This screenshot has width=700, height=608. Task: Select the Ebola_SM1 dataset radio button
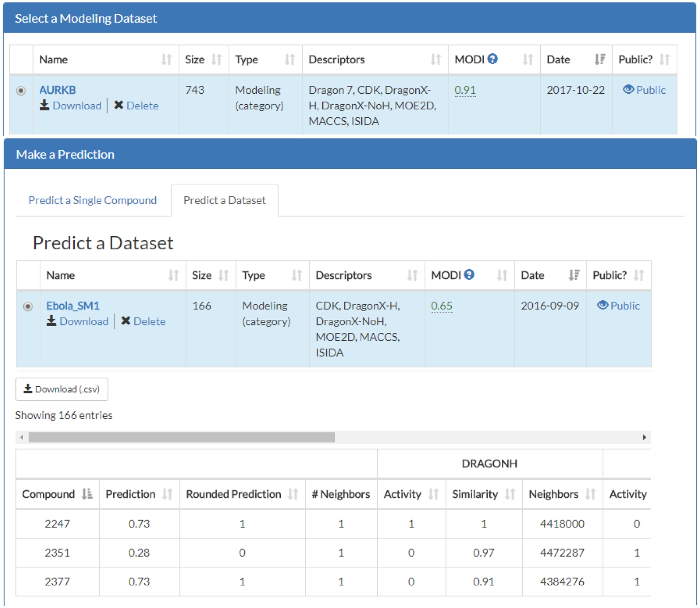(28, 306)
